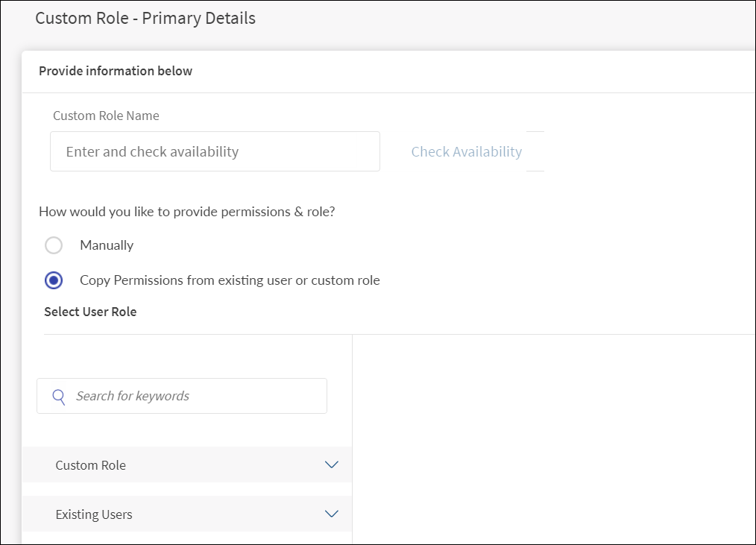Screen dimensions: 756x545
Task: Expand the Existing Users chevron arrow
Action: 332,514
